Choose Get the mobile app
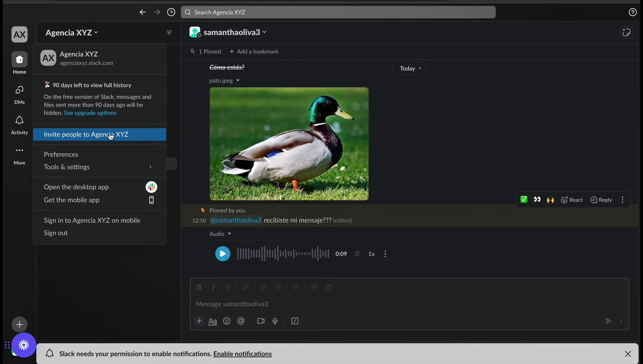 pos(100,200)
